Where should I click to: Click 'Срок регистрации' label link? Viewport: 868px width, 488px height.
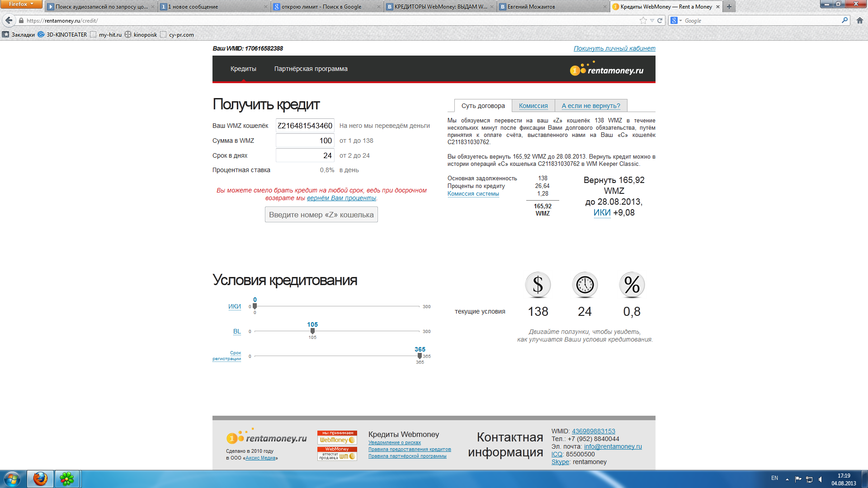click(227, 356)
